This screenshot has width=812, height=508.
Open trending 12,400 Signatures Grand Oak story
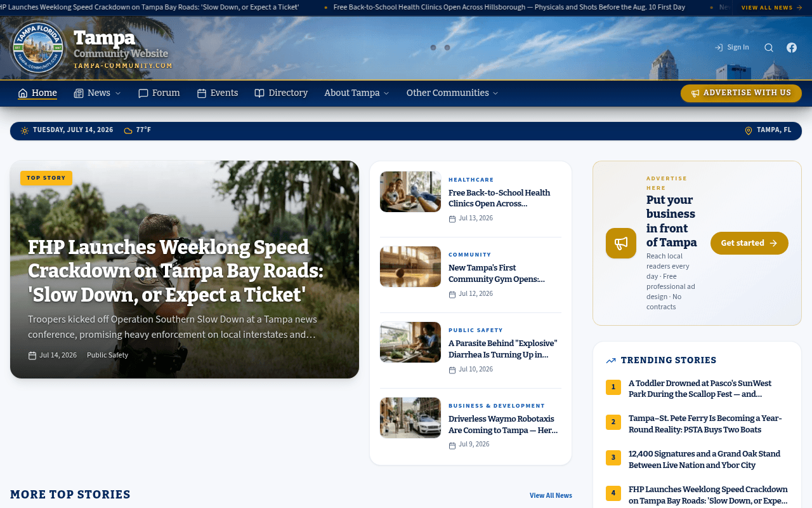pyautogui.click(x=705, y=459)
